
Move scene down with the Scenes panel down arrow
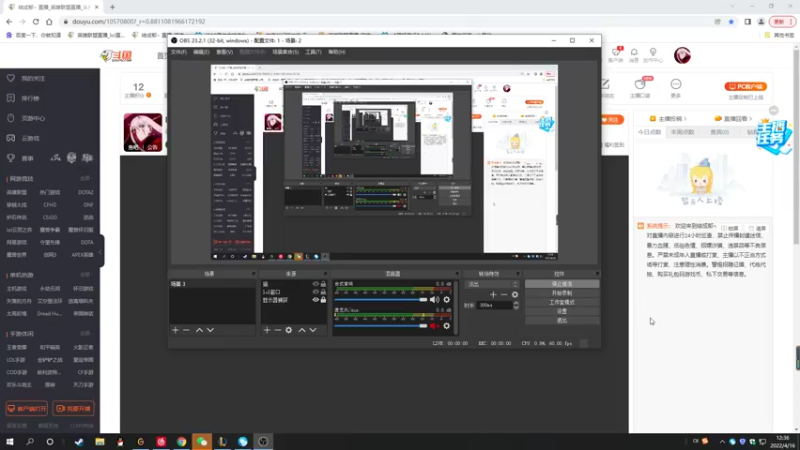pos(210,330)
